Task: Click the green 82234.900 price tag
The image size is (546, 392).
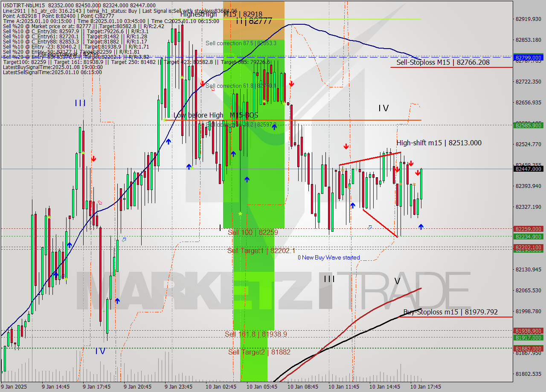Action: pyautogui.click(x=529, y=236)
